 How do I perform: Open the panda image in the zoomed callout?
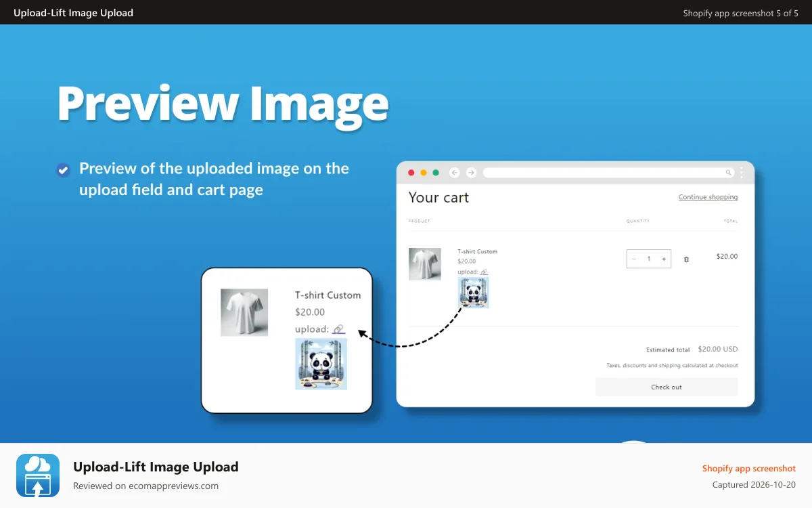pos(321,364)
